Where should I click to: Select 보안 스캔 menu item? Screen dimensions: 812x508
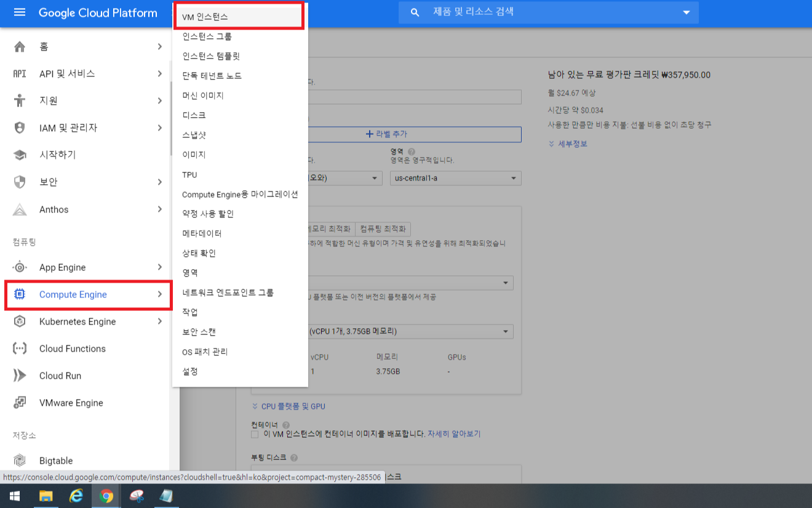[x=240, y=332]
